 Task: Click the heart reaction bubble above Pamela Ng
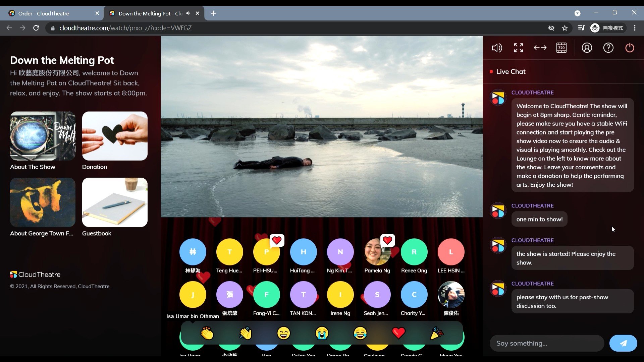387,240
